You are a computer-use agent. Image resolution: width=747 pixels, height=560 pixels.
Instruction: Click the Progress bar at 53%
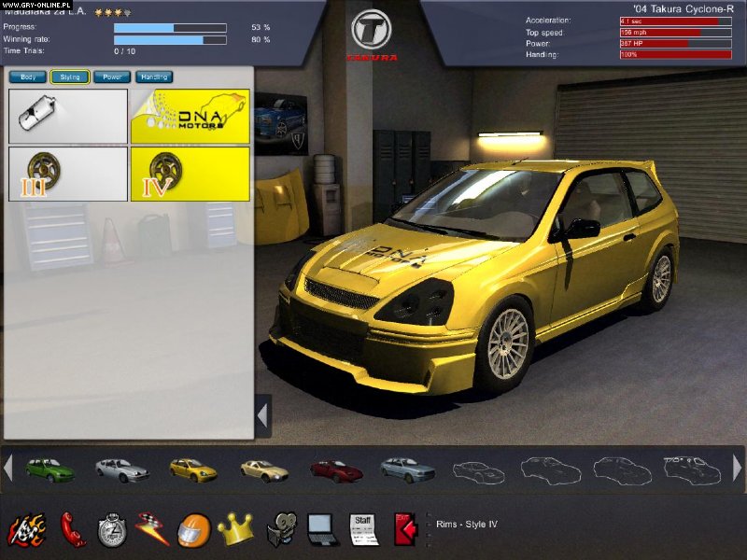click(170, 28)
